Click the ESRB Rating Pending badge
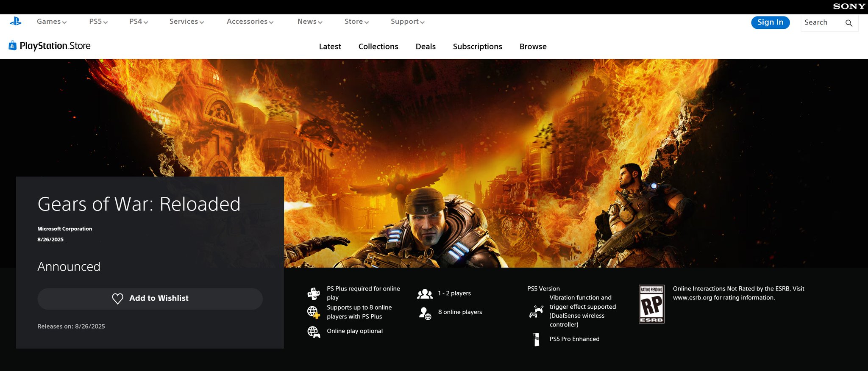 pos(651,304)
